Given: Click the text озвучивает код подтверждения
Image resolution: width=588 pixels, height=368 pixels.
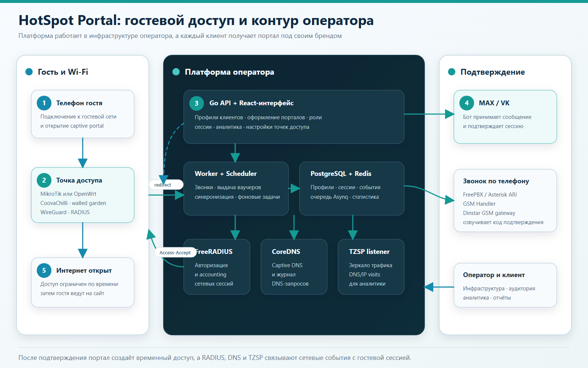Looking at the screenshot, I should pos(503,222).
